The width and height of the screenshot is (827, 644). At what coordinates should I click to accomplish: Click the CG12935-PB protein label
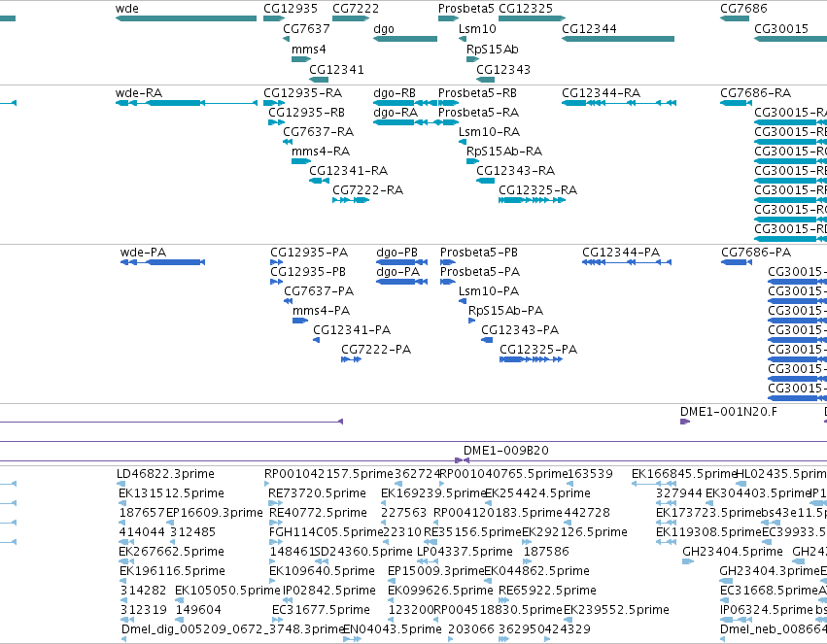click(x=308, y=272)
